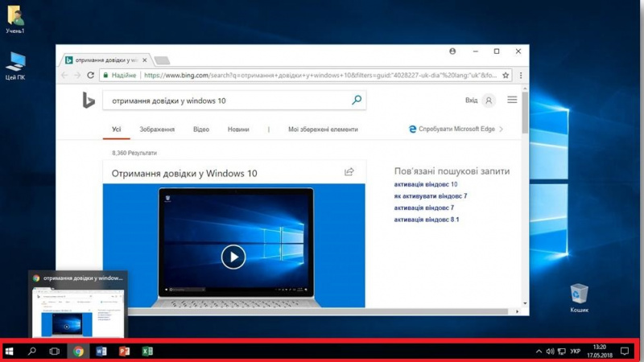Click the Bing search input field
This screenshot has width=644, height=362.
[229, 101]
